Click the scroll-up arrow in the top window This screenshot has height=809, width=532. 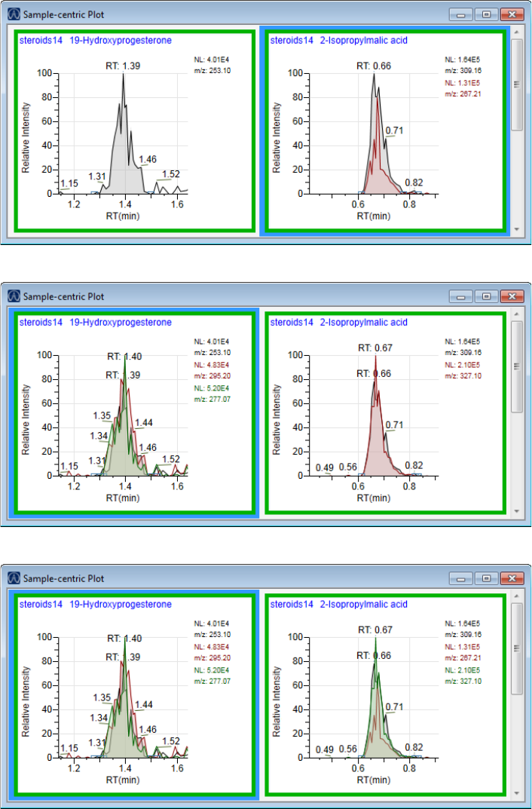516,32
